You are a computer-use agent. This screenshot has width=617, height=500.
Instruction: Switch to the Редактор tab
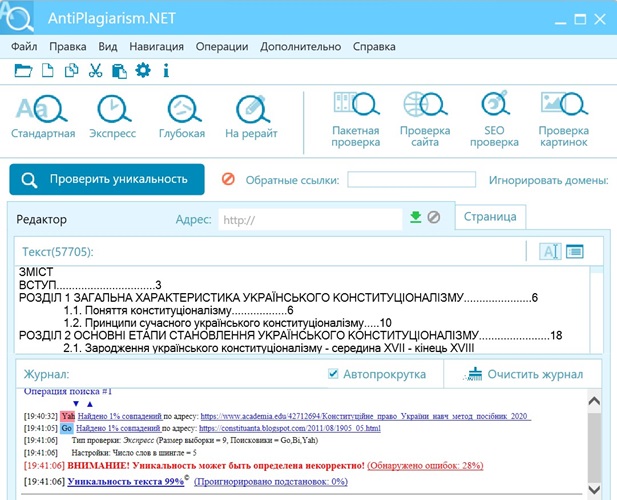click(x=41, y=219)
